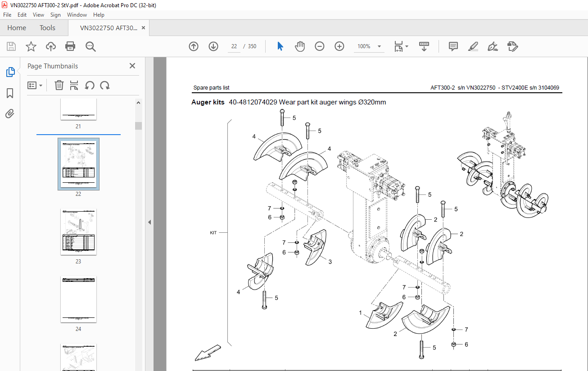
Task: Delete selected page thumbnails
Action: coord(59,85)
